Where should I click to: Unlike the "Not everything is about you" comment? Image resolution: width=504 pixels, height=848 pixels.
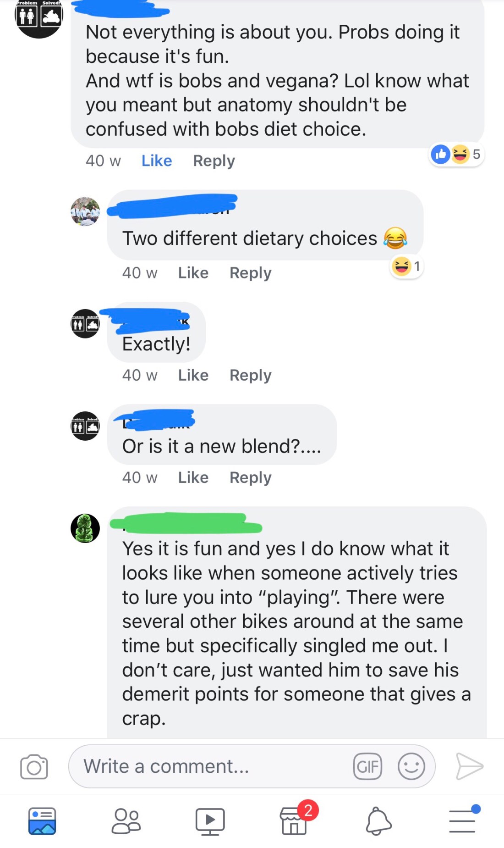[157, 161]
